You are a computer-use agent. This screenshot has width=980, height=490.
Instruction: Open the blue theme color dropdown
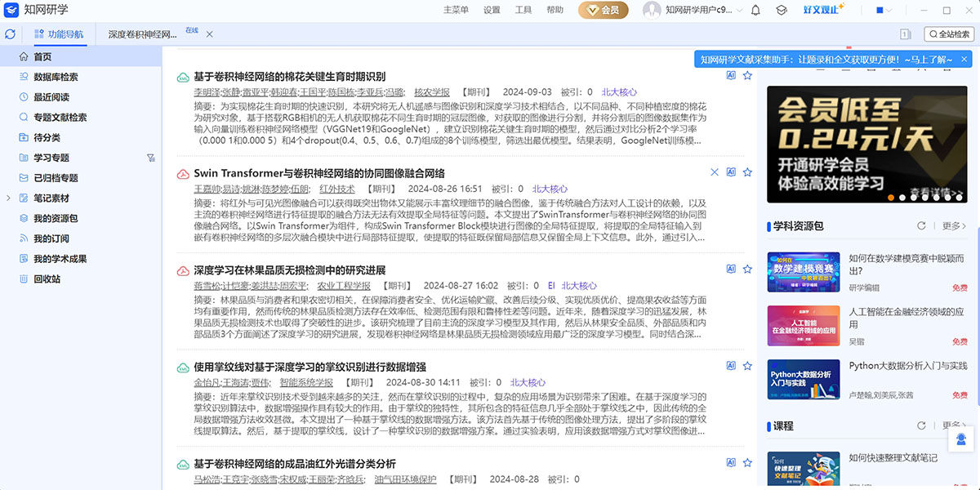click(884, 11)
